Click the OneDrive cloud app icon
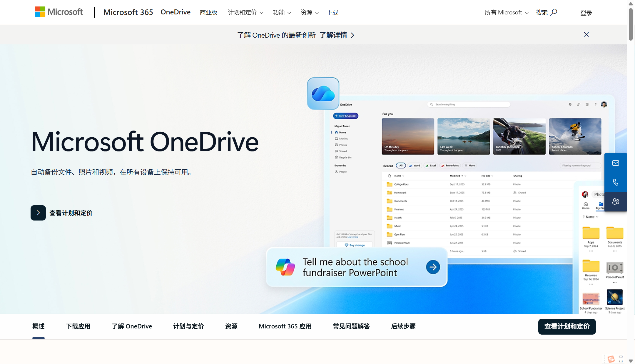Screen dimensions: 635x364 [323, 93]
